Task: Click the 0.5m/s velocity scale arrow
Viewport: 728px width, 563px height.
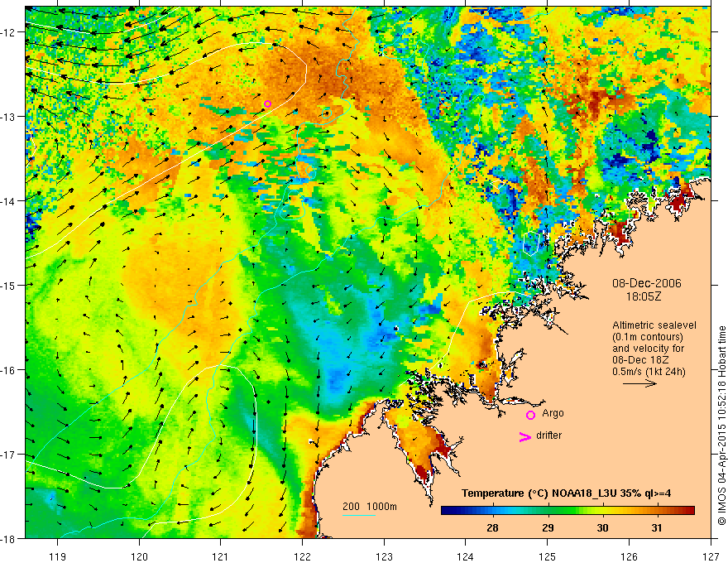Action: pyautogui.click(x=639, y=383)
